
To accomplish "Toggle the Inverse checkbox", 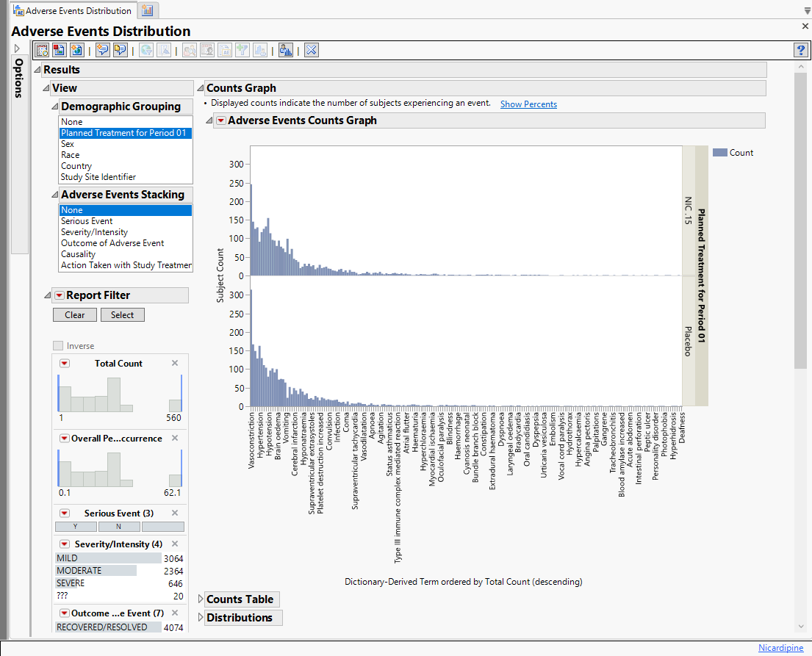I will coord(58,346).
